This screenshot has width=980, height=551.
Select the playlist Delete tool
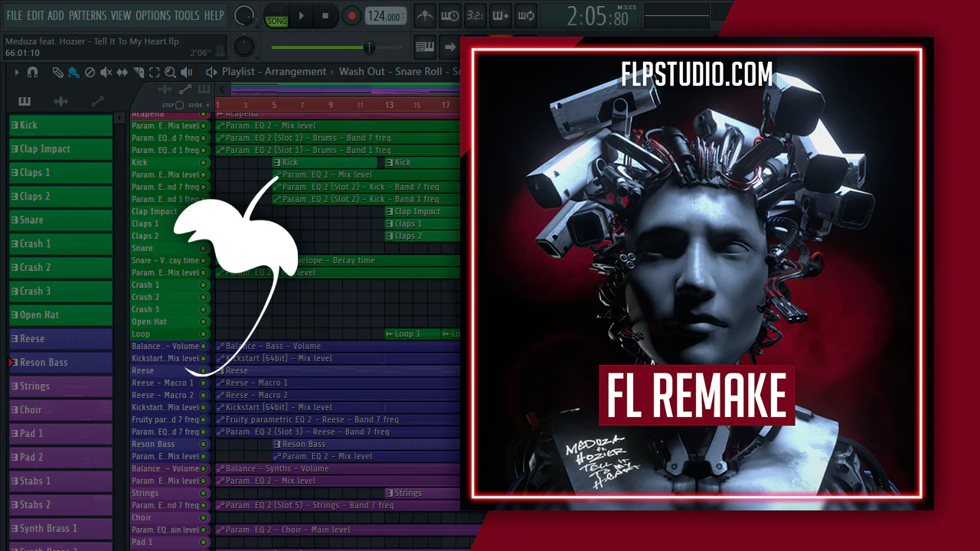click(90, 72)
